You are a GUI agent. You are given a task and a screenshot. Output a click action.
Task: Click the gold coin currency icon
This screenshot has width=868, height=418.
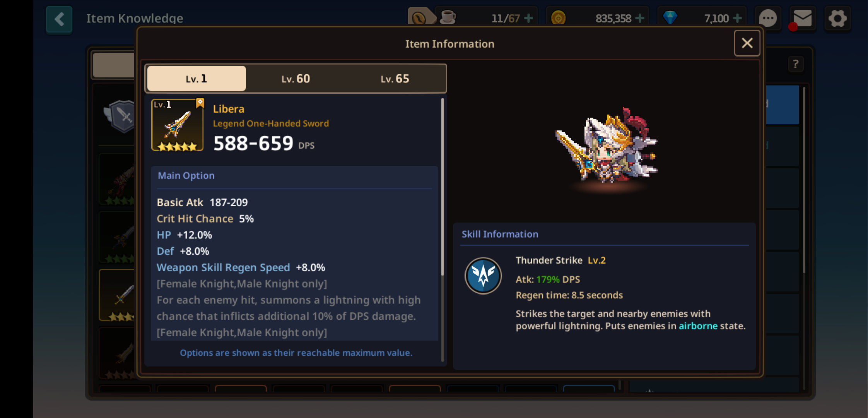[558, 18]
